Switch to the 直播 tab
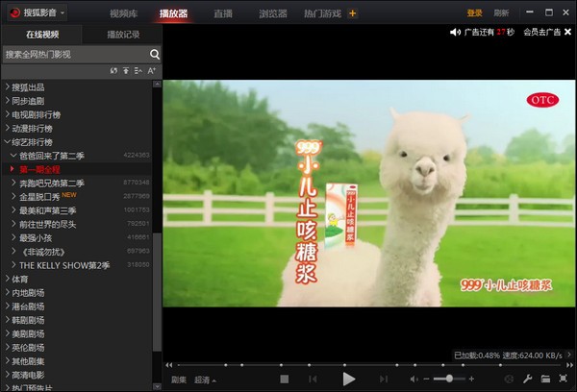The image size is (577, 392). [x=223, y=13]
